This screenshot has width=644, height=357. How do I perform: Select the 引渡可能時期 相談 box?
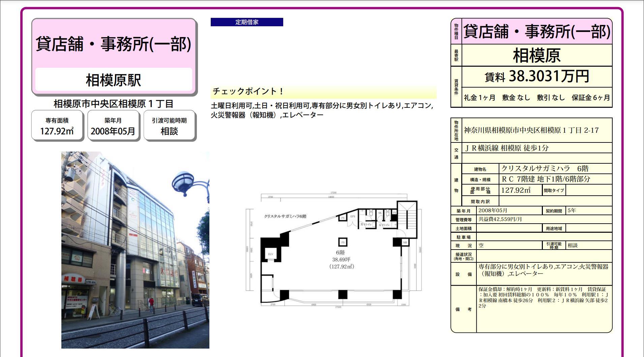tap(169, 126)
